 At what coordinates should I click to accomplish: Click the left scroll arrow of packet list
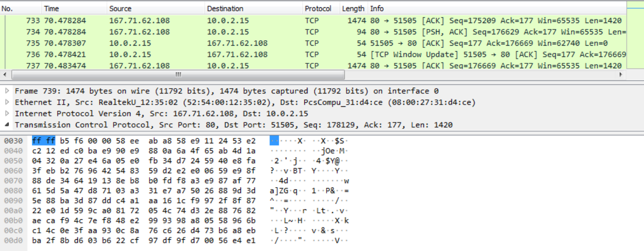tap(5, 75)
